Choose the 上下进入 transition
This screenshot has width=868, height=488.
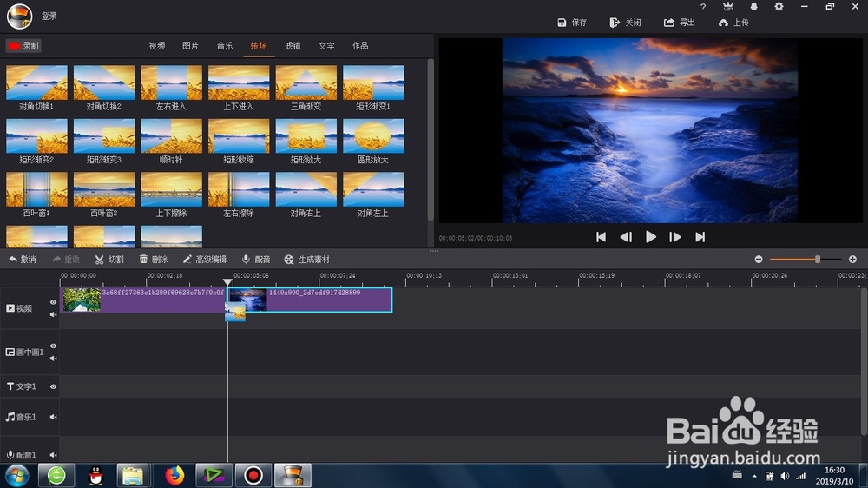(239, 83)
